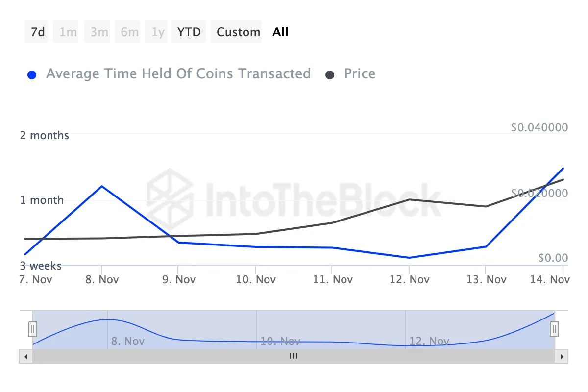Click the scrollbar thumb below the navigator
Viewport: 588px width, 392px height.
point(293,356)
